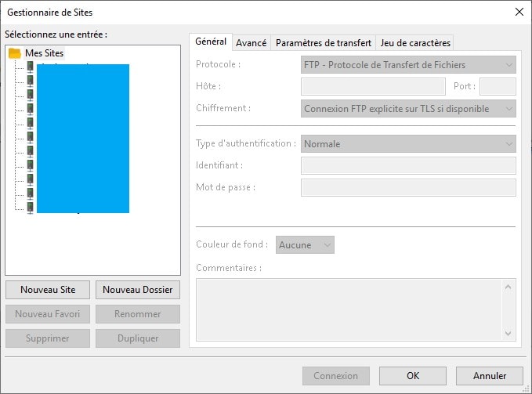Click the Mes Sites tree entry label
Image resolution: width=532 pixels, height=394 pixels.
click(44, 53)
